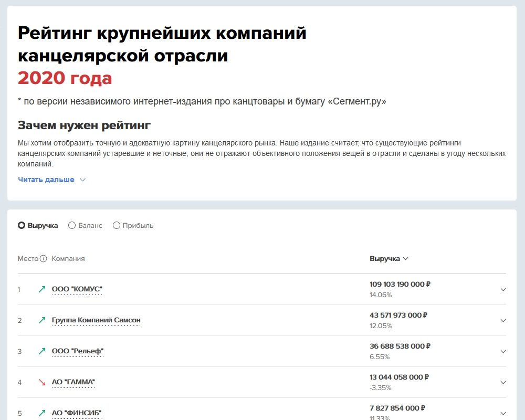The image size is (525, 420).
Task: Open Группа Компаний Самсон company link
Action: tap(96, 320)
